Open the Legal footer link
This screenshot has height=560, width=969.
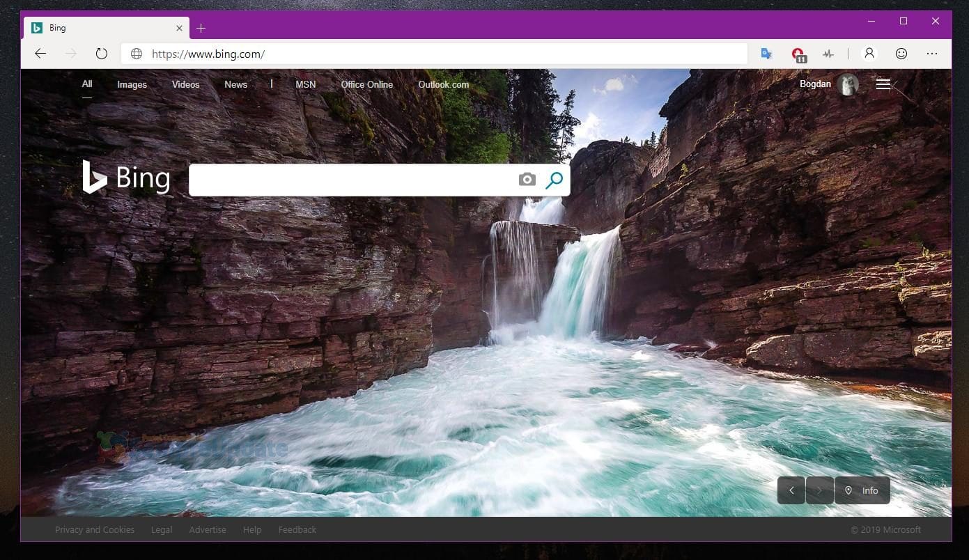tap(162, 529)
